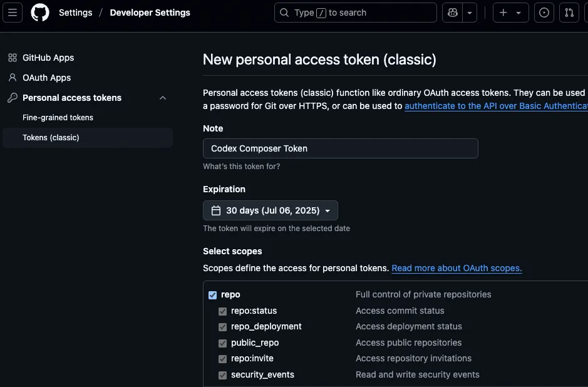Open the pull requests icon

coord(569,13)
